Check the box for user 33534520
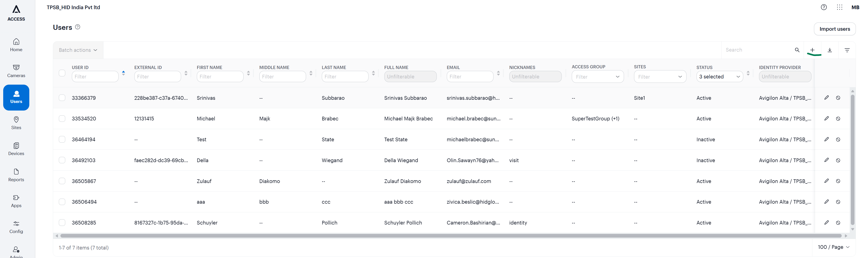The height and width of the screenshot is (258, 868). coord(62,119)
